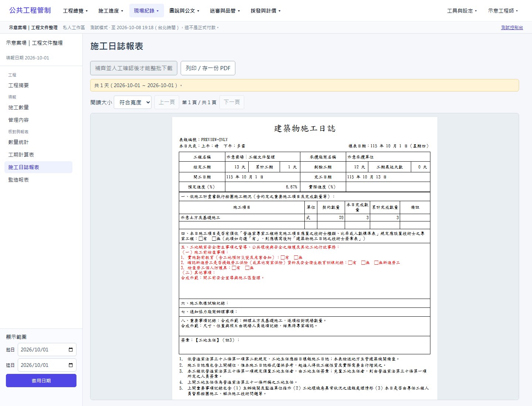Click the 第 1 頁 / 共 1 頁 indicator

coord(199,102)
